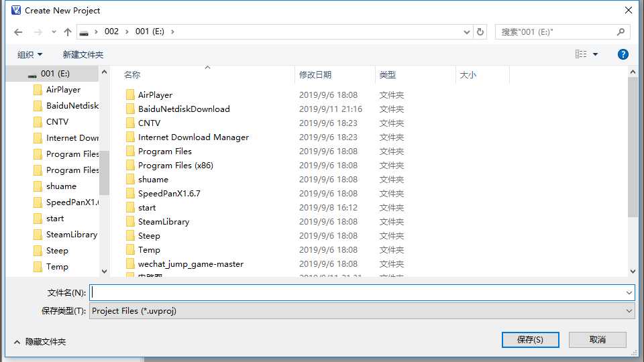Open the 文件名 dropdown arrow
Image resolution: width=644 pixels, height=362 pixels.
click(629, 293)
